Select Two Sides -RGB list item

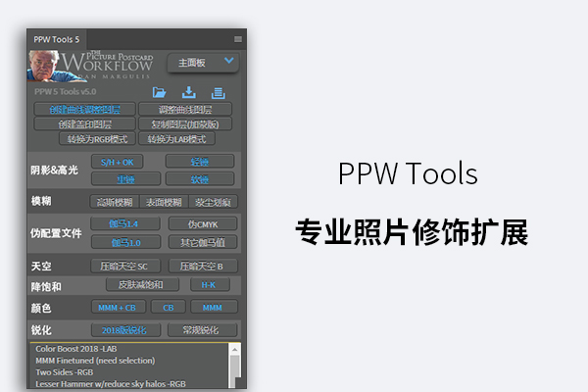point(65,372)
